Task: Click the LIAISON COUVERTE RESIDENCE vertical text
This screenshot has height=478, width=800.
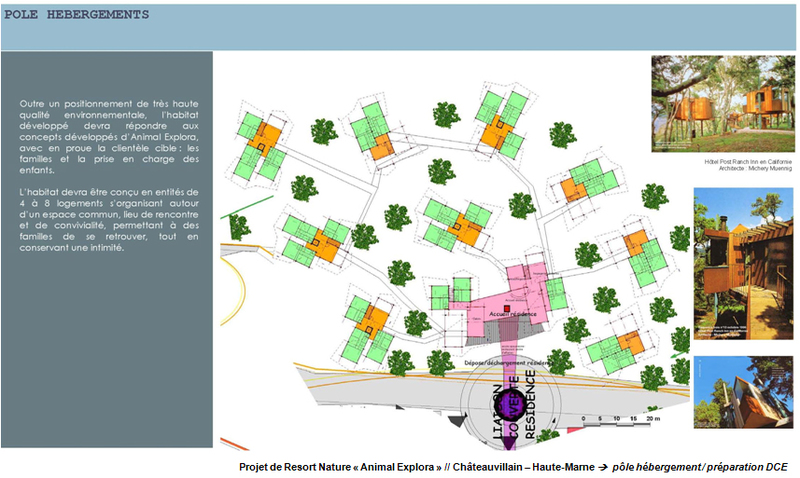Action: 515,405
